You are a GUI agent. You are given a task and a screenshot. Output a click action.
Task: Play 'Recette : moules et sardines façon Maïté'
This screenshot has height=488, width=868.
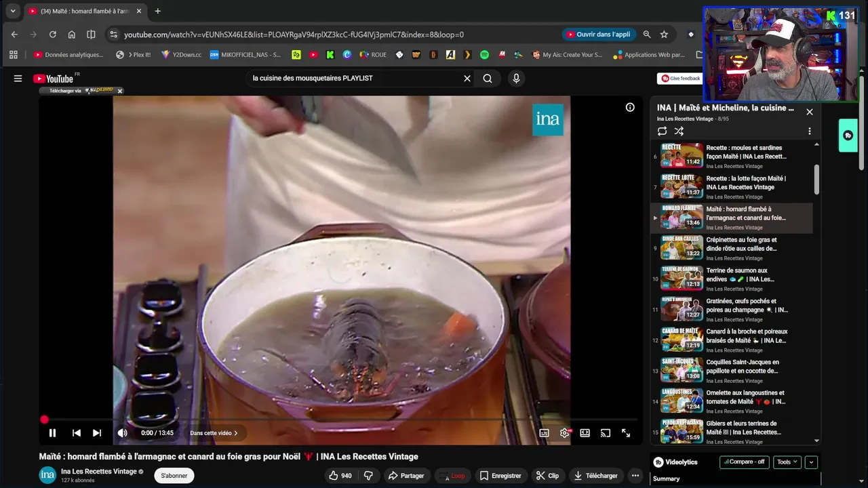(746, 152)
